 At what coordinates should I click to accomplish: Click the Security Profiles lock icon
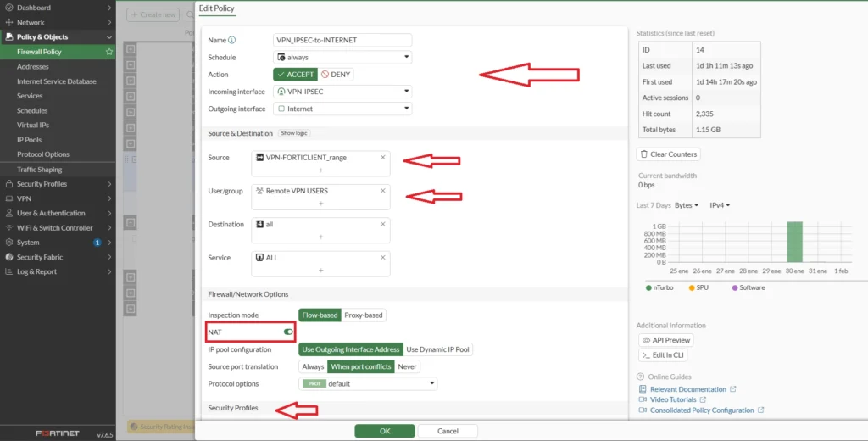(x=8, y=184)
